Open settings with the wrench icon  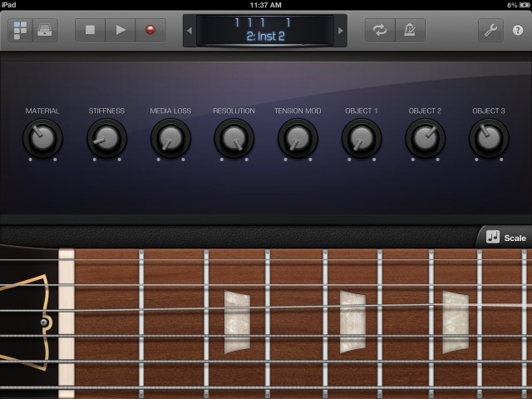pyautogui.click(x=491, y=31)
